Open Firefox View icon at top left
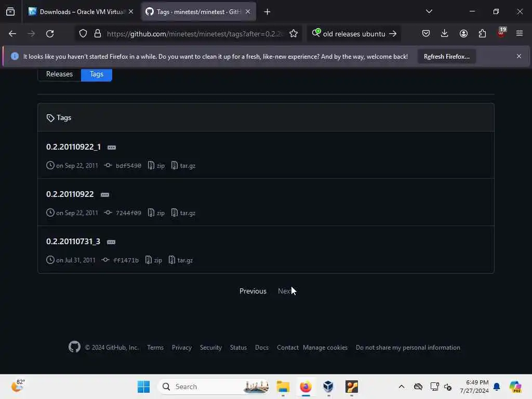Viewport: 532px width, 399px height. (10, 12)
